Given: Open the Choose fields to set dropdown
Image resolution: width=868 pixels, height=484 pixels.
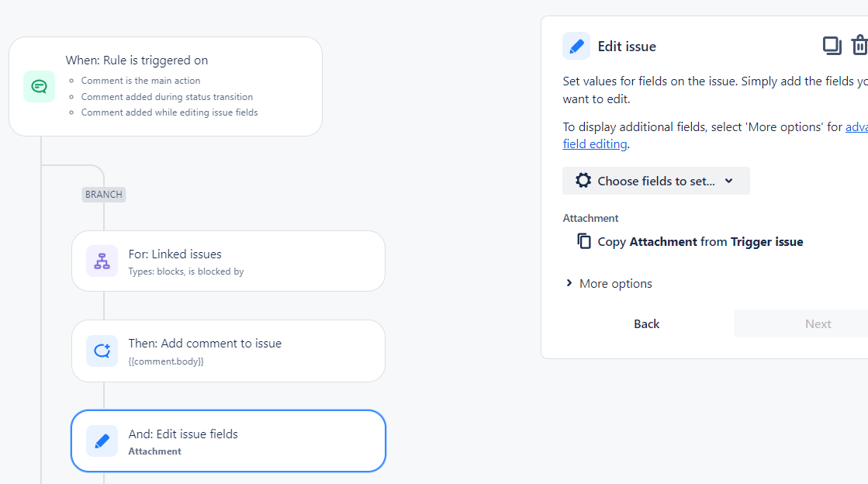Looking at the screenshot, I should pos(656,181).
